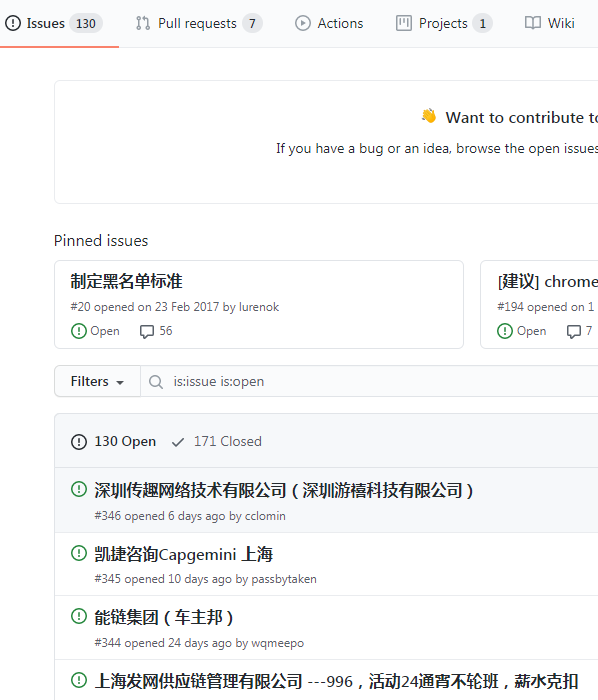Open issue 能链集团（车主邦）

tap(164, 618)
